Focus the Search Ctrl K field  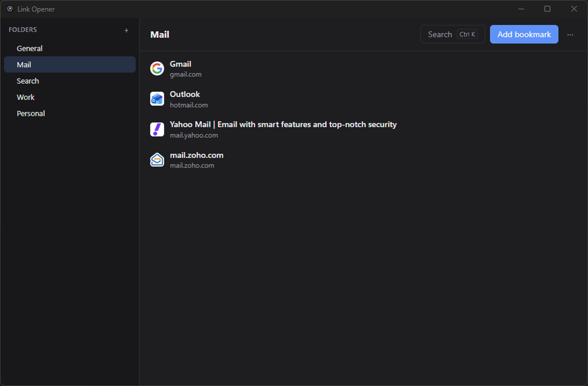tap(453, 34)
